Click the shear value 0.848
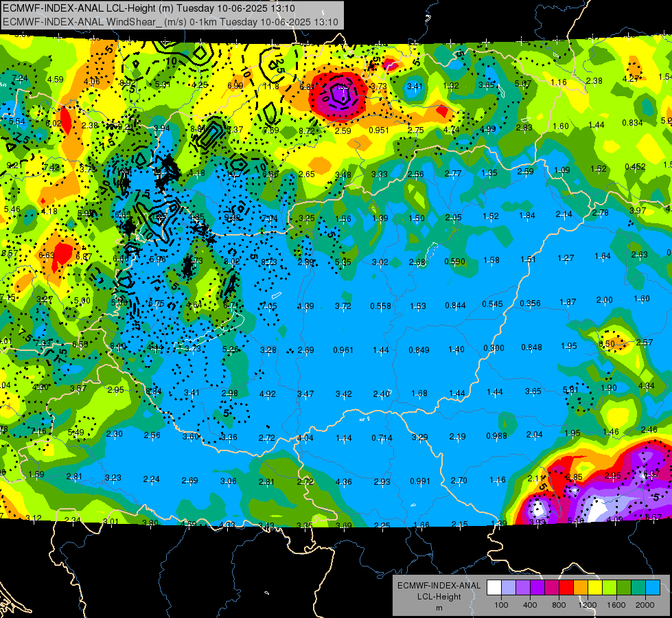The image size is (672, 618). pyautogui.click(x=531, y=347)
